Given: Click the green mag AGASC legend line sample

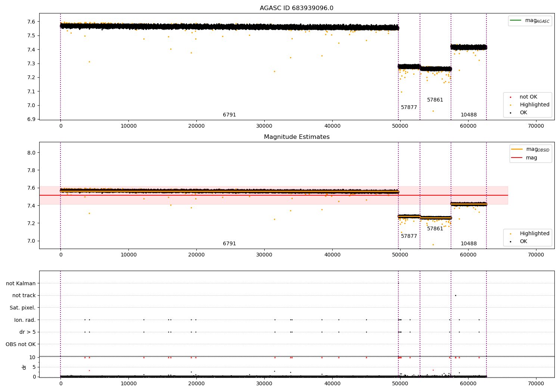Looking at the screenshot, I should [x=516, y=21].
